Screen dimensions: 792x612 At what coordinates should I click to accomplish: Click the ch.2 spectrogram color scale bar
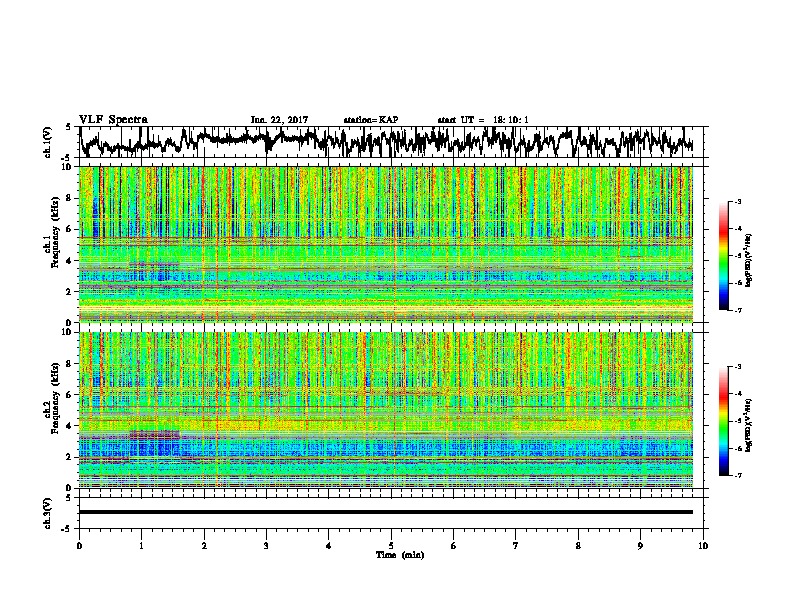click(x=723, y=421)
